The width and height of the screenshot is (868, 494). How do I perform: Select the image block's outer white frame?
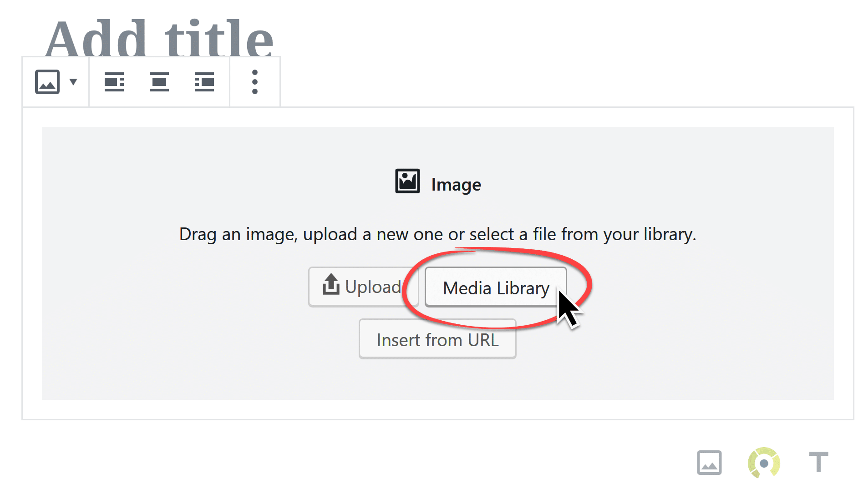pyautogui.click(x=437, y=410)
